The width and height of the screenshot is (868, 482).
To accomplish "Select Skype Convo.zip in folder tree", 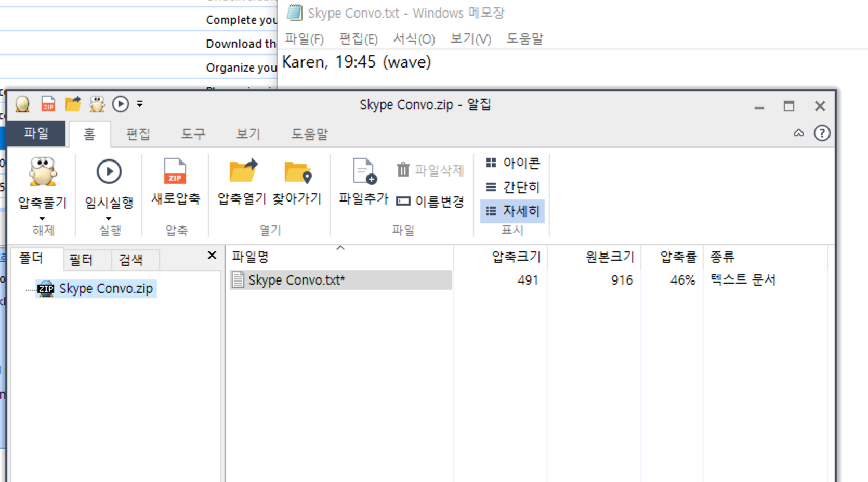I will [x=96, y=288].
